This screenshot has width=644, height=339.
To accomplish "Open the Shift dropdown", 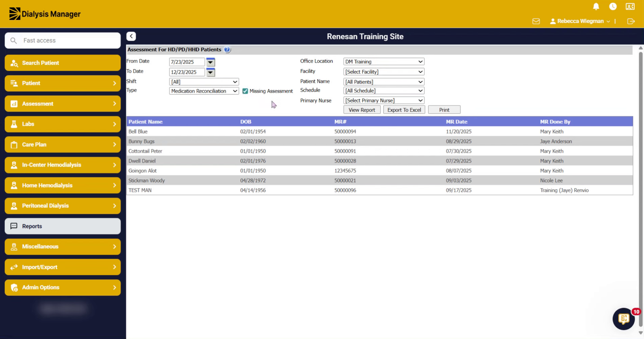I will [204, 82].
